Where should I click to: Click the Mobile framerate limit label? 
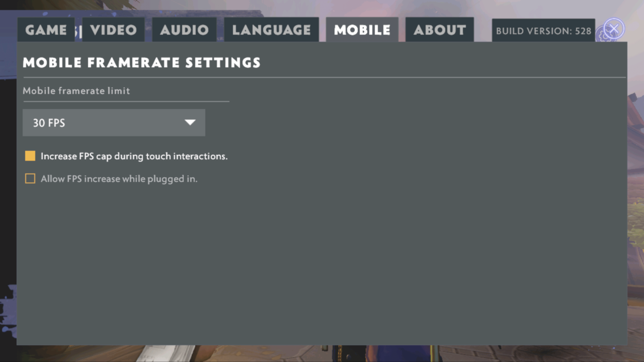tap(76, 91)
